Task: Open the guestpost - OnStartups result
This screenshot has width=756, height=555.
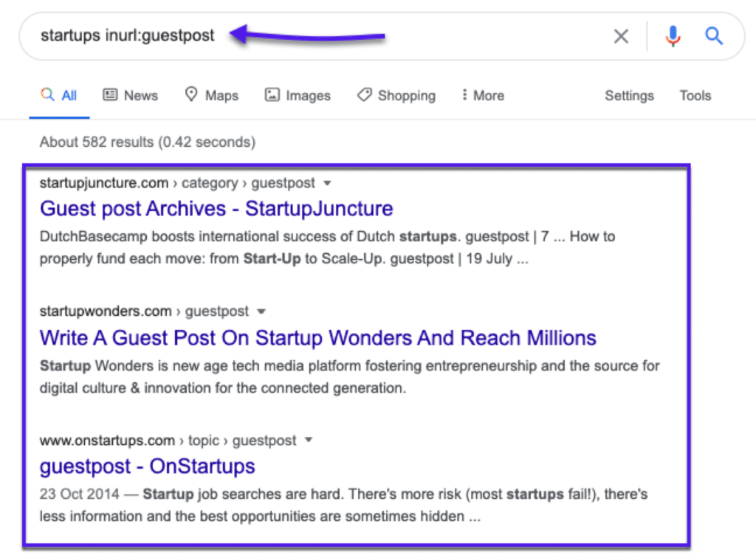Action: [x=147, y=466]
